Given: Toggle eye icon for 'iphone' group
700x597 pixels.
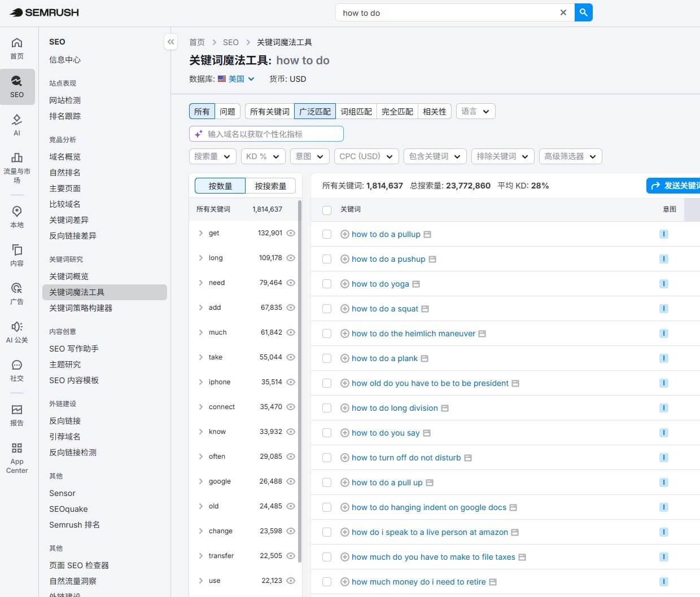Looking at the screenshot, I should tap(291, 382).
